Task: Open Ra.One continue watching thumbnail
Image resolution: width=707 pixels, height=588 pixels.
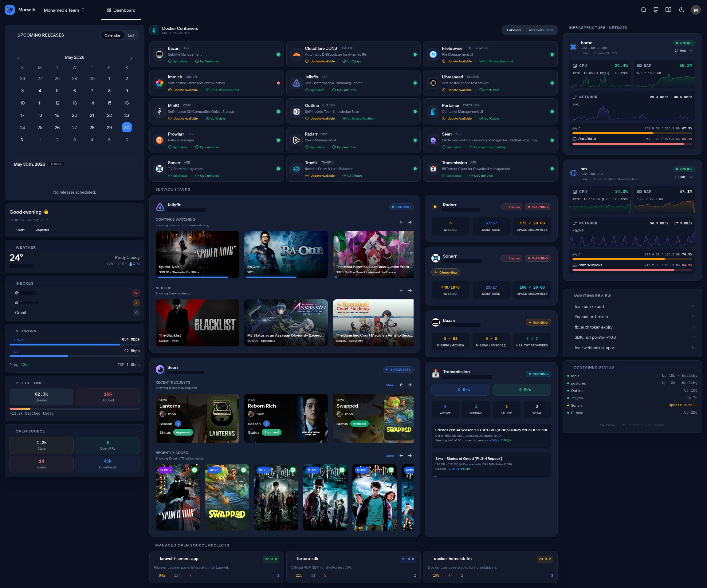Action: tap(286, 254)
